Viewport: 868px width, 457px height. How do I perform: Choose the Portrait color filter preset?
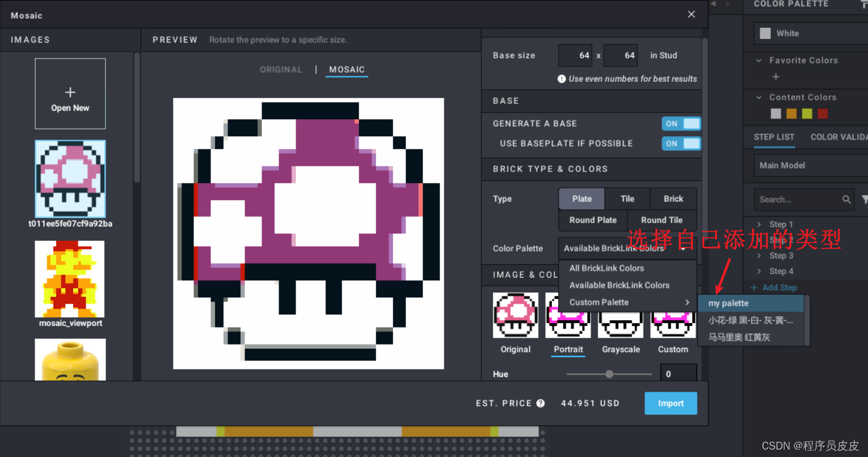568,316
